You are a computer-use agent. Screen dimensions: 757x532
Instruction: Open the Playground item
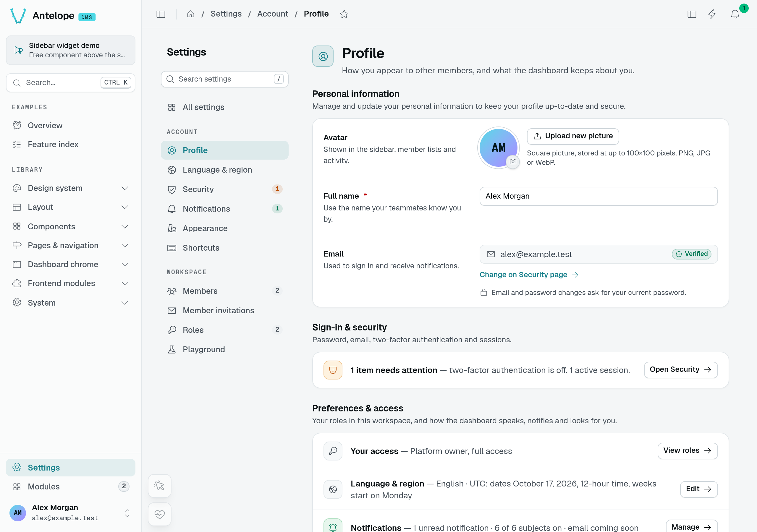(224, 349)
